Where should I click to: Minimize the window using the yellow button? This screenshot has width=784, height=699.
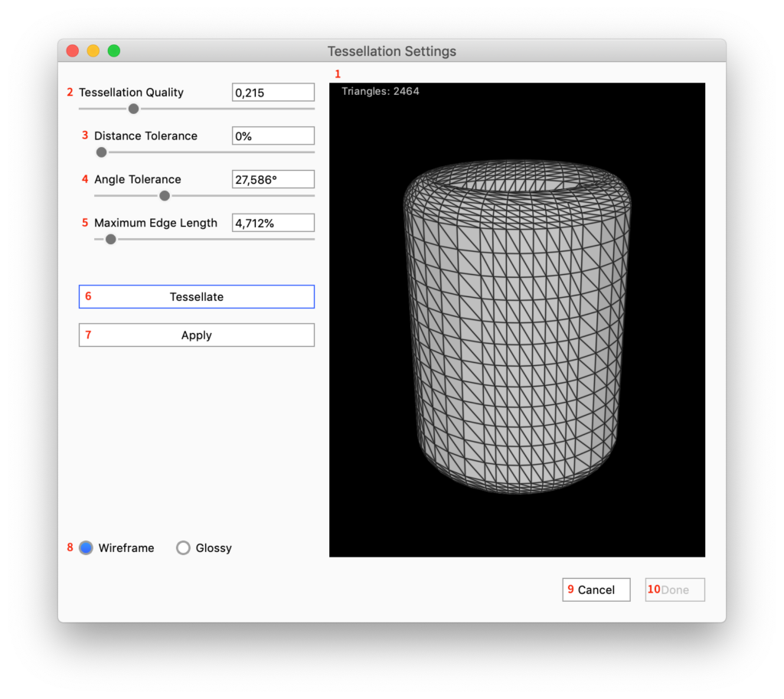click(93, 51)
